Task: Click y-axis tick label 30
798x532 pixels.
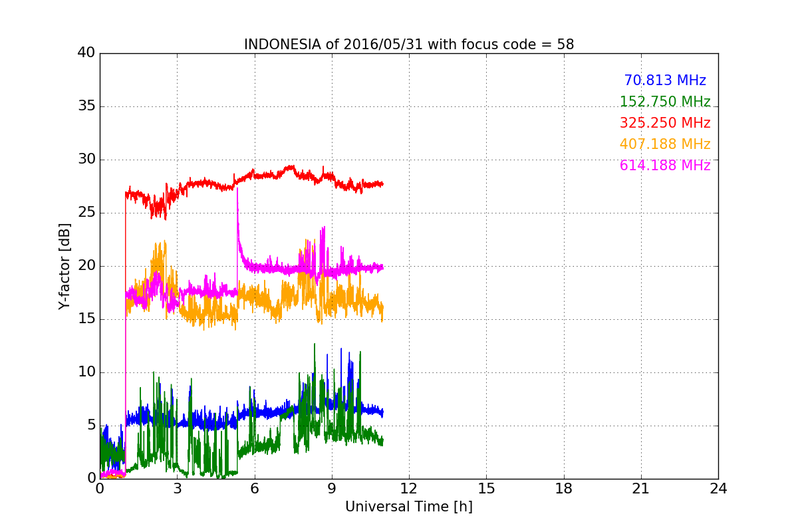Action: 86,160
